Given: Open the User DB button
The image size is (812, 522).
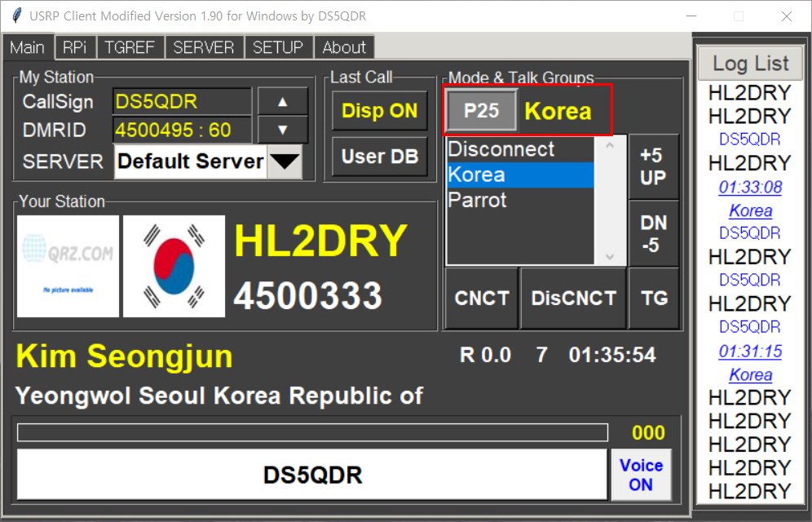Looking at the screenshot, I should [x=380, y=156].
